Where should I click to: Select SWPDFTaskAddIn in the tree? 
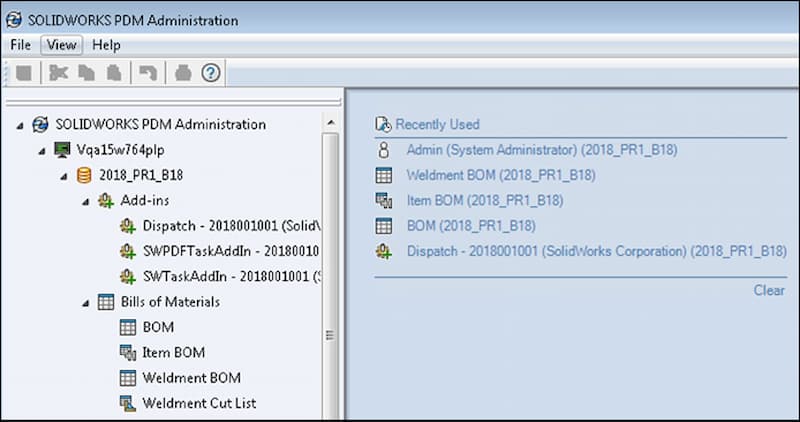point(231,251)
